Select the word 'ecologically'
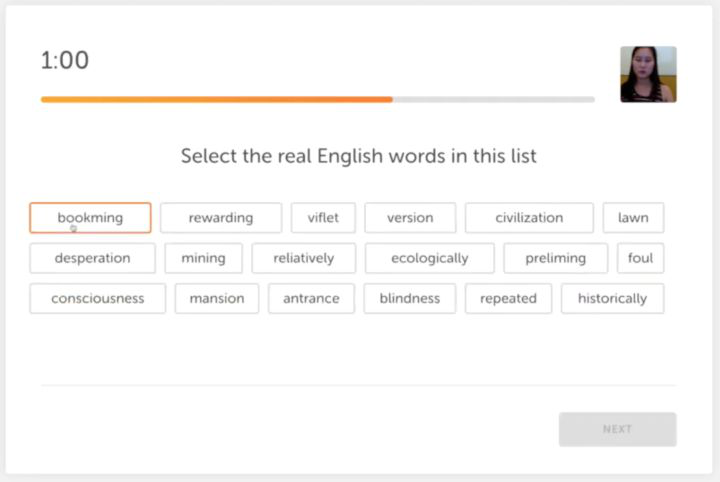The image size is (720, 482). click(x=430, y=258)
